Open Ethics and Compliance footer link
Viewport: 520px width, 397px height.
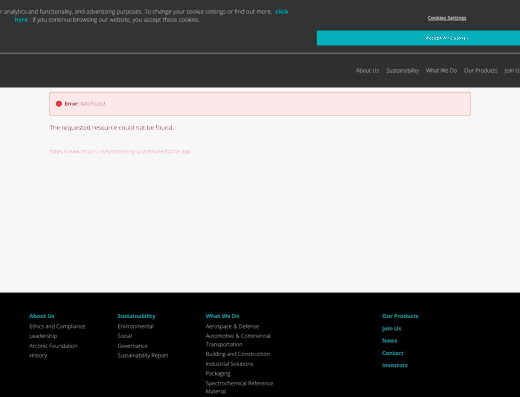click(57, 326)
